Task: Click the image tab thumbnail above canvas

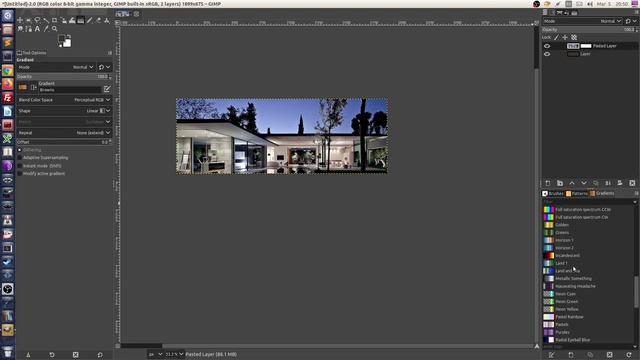Action: pyautogui.click(x=123, y=14)
